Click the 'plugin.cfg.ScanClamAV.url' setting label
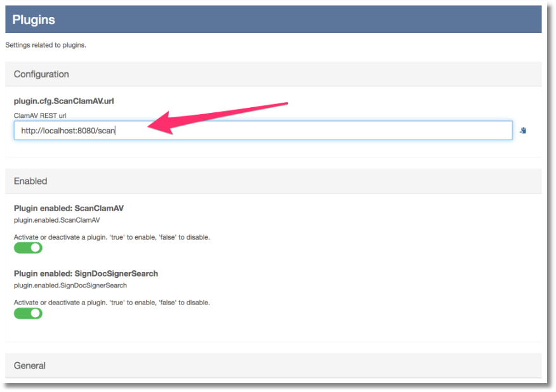 tap(63, 101)
